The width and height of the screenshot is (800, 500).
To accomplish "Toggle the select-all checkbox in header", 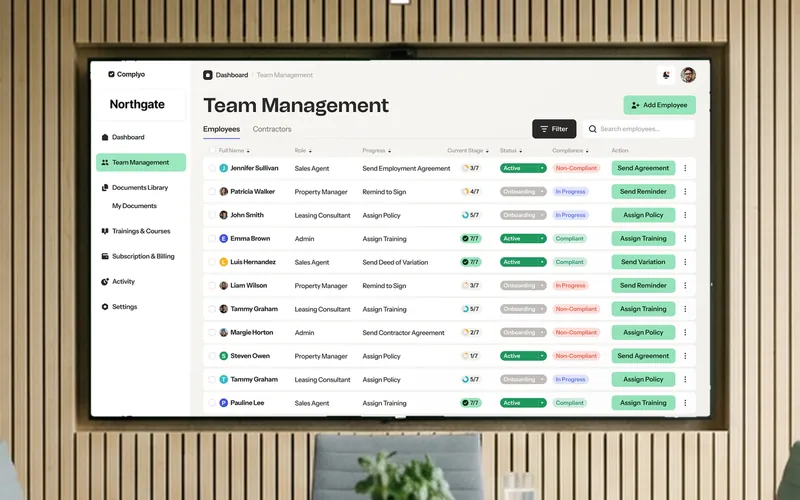I will tap(212, 151).
